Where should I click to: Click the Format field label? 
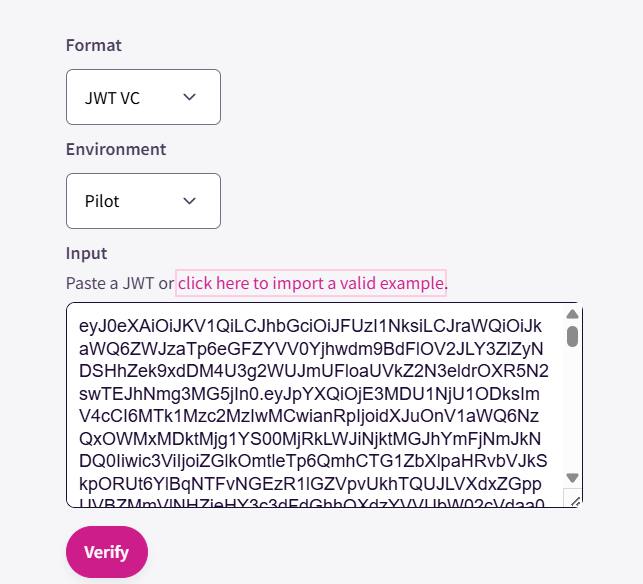point(93,45)
